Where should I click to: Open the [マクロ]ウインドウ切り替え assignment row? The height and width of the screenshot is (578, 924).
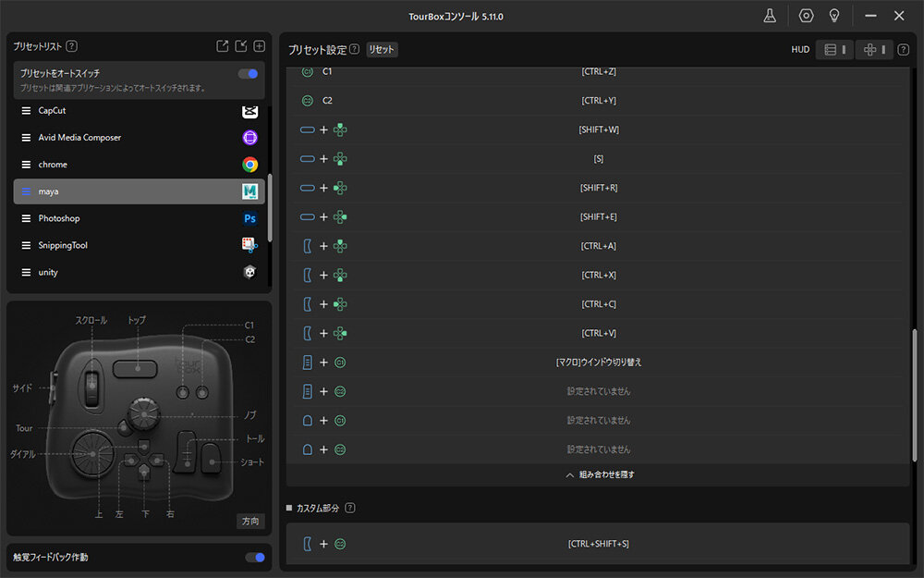click(x=598, y=362)
